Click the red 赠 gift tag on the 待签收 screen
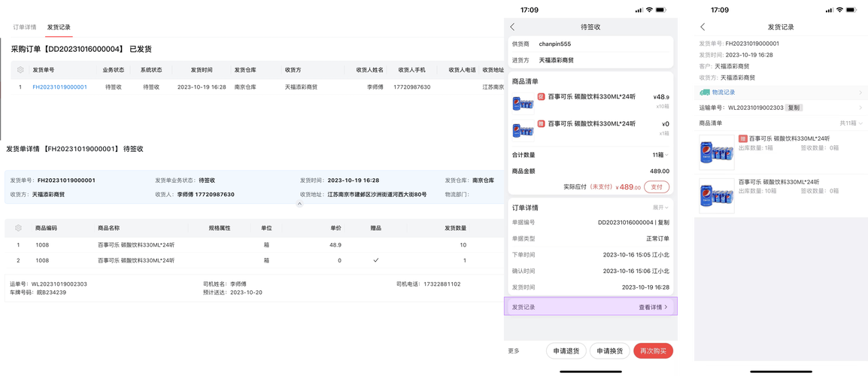868x376 pixels. 542,123
